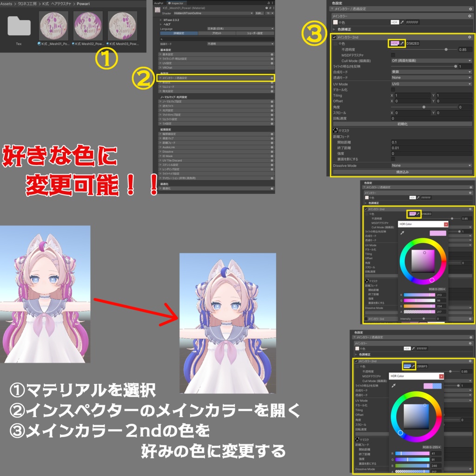This screenshot has height=476, width=476.
Task: Open the 合成モード dropdown showing 乗算
Action: [431, 72]
